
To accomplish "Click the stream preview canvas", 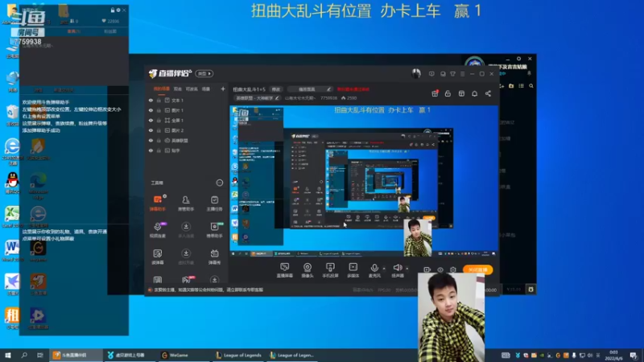I will [x=365, y=182].
